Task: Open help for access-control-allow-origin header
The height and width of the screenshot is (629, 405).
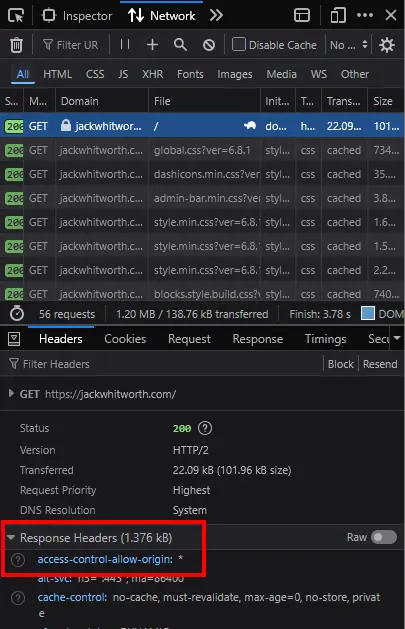Action: click(x=18, y=560)
